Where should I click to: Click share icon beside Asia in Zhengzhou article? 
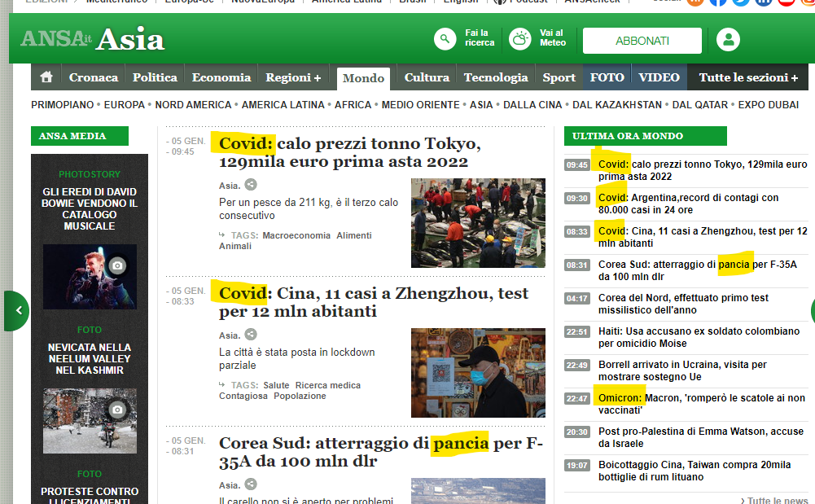[251, 334]
